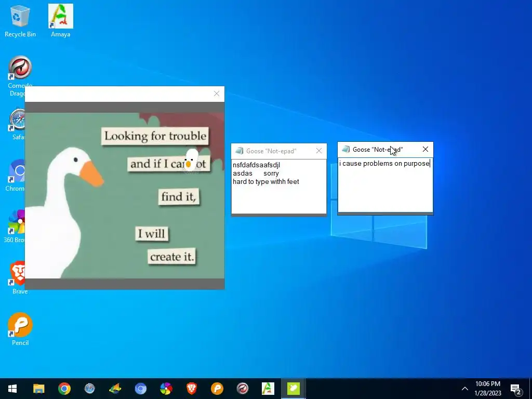This screenshot has width=532, height=399.
Task: Open the taskbar icon right of Safari
Action: [115, 389]
